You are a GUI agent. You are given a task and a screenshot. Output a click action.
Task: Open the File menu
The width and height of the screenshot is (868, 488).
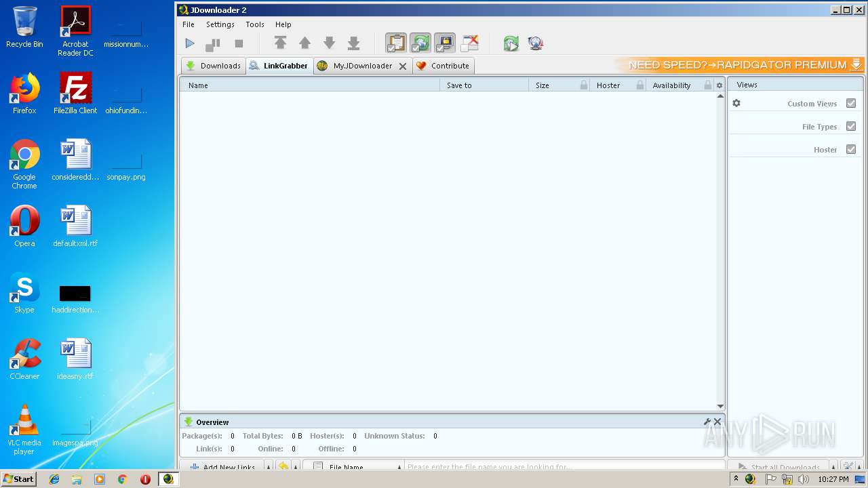coord(189,24)
